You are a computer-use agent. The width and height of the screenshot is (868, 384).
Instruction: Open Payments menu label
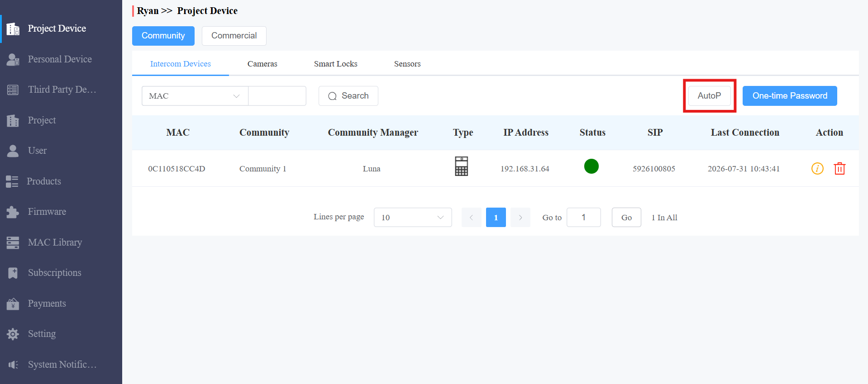tap(47, 303)
